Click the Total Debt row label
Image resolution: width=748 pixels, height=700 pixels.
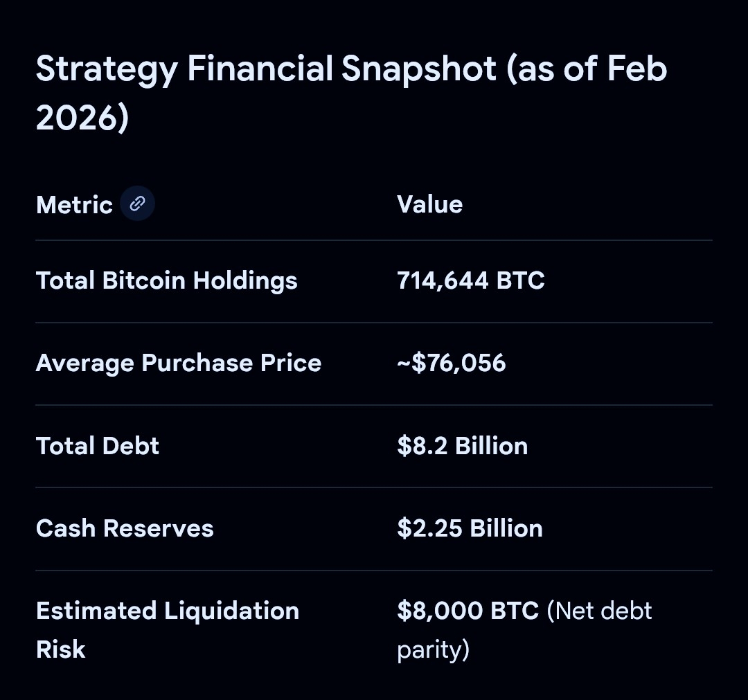[x=97, y=445]
